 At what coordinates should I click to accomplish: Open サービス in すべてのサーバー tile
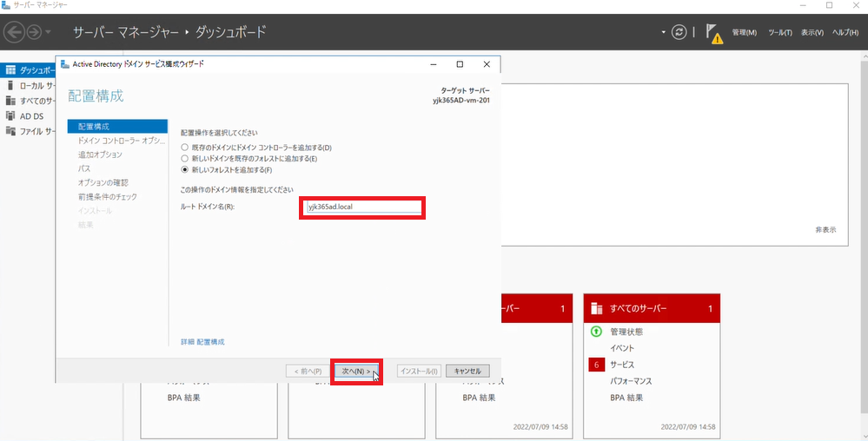point(622,365)
